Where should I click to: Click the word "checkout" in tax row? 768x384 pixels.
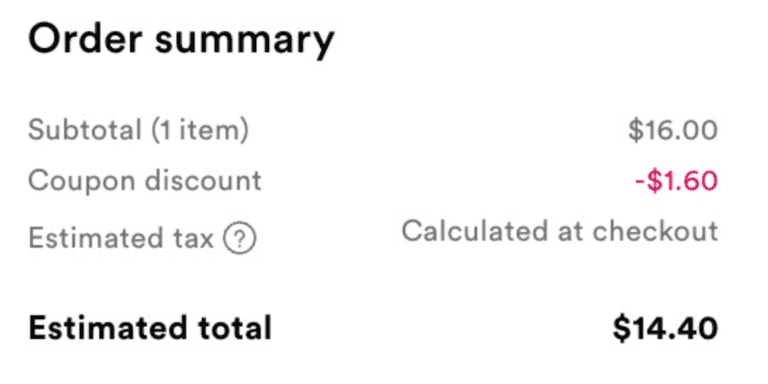coord(655,231)
